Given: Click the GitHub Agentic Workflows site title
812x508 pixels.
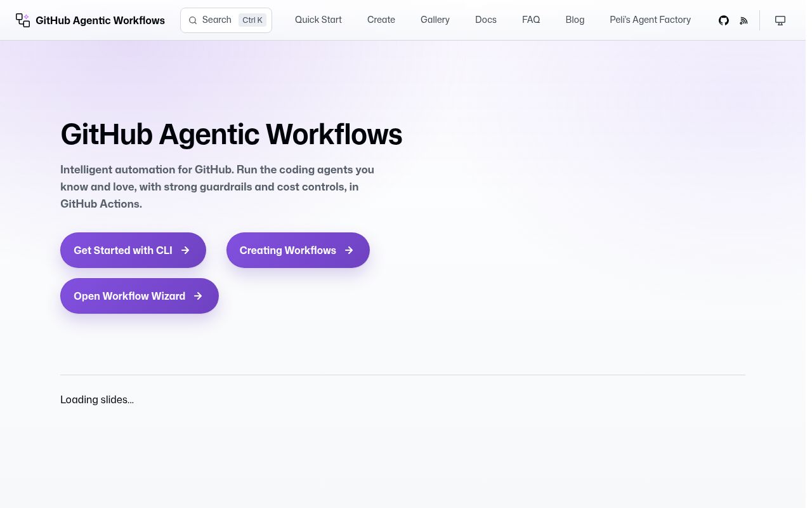Looking at the screenshot, I should tap(100, 20).
